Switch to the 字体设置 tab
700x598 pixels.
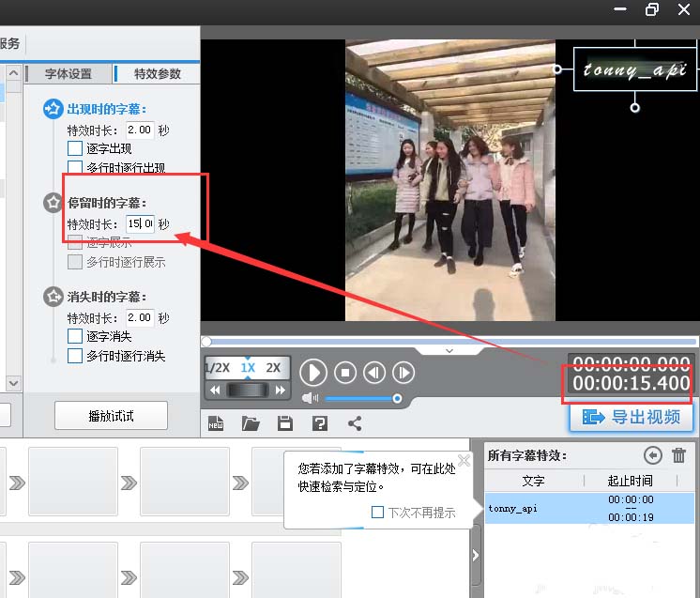[68, 73]
